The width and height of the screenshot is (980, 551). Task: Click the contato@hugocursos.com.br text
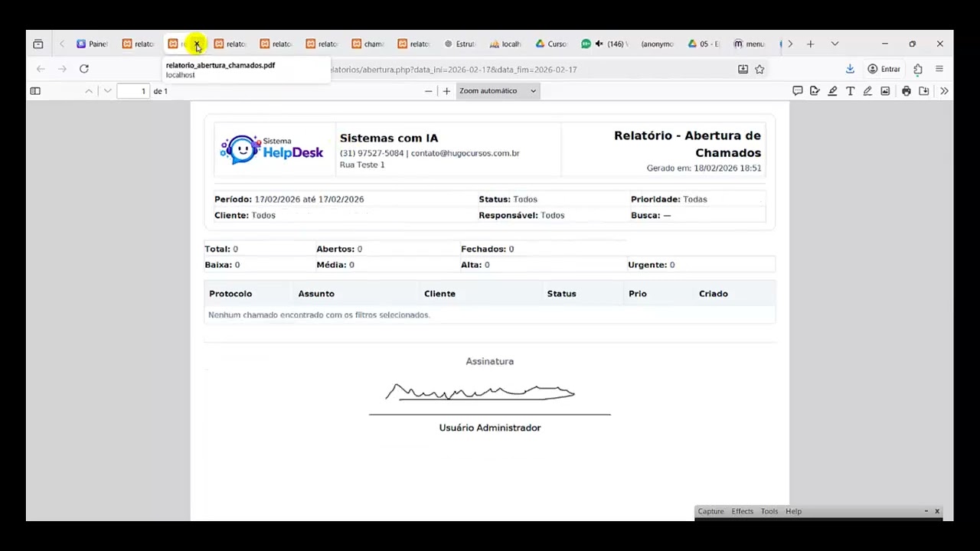coord(465,153)
